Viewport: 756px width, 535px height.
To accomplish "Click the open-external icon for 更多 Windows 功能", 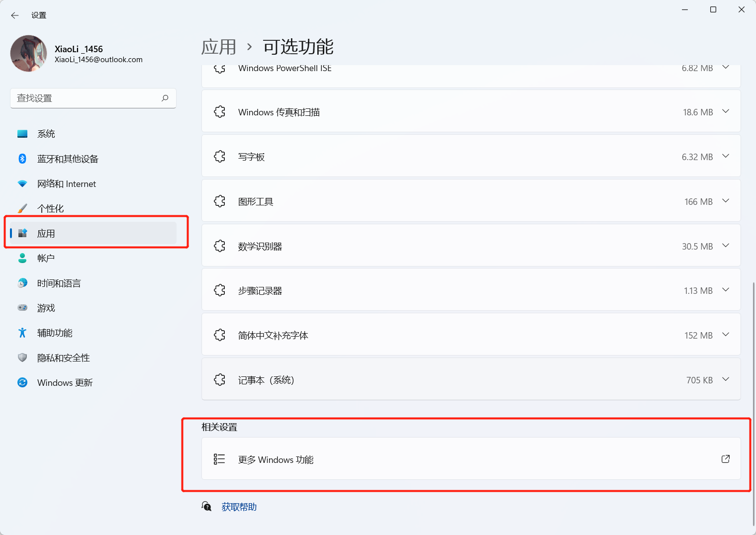I will (725, 459).
